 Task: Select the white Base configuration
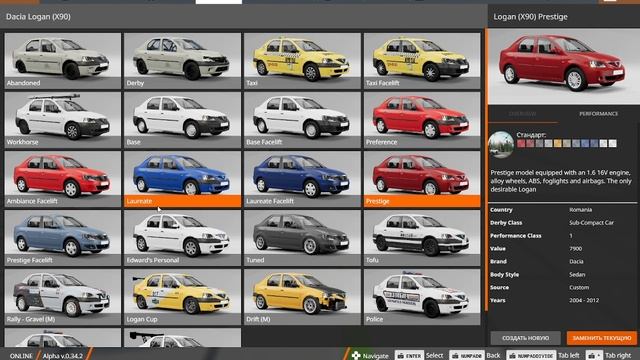pyautogui.click(x=182, y=120)
